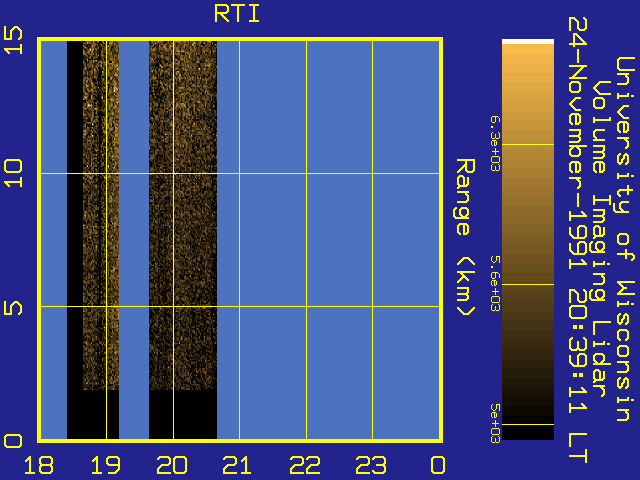Click the colorbar value 5.6e+03
Image resolution: width=640 pixels, height=480 pixels.
[495, 284]
